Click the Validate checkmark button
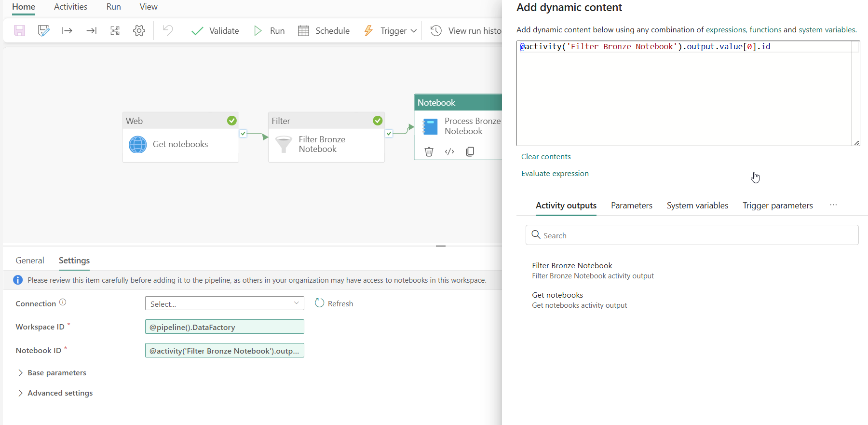Screen dimensions: 868x425 [x=215, y=31]
